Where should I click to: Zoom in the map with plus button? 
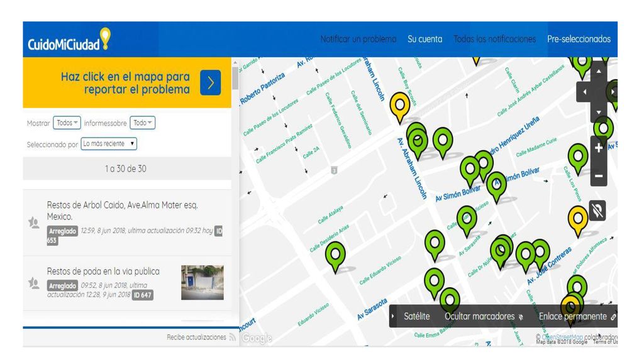pyautogui.click(x=599, y=148)
